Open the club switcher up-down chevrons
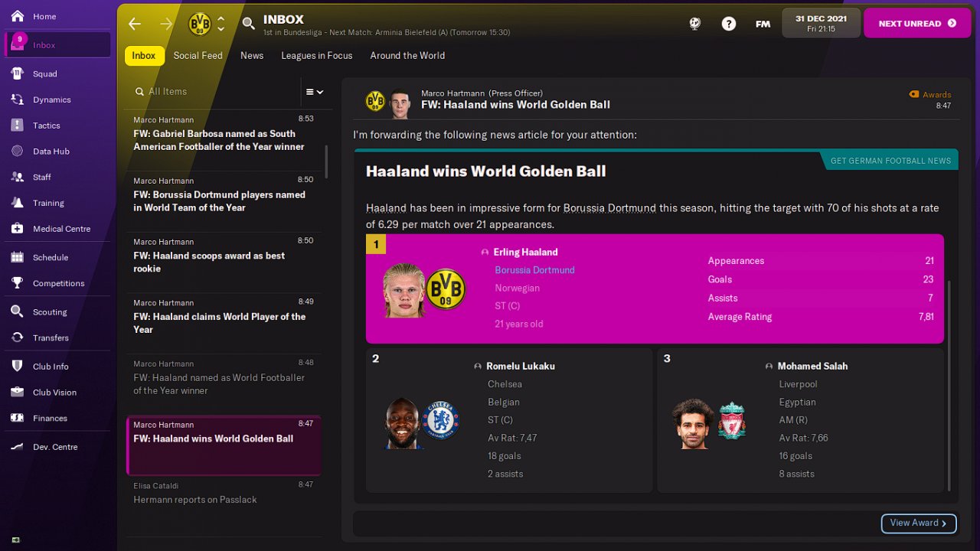The image size is (980, 551). pos(221,24)
